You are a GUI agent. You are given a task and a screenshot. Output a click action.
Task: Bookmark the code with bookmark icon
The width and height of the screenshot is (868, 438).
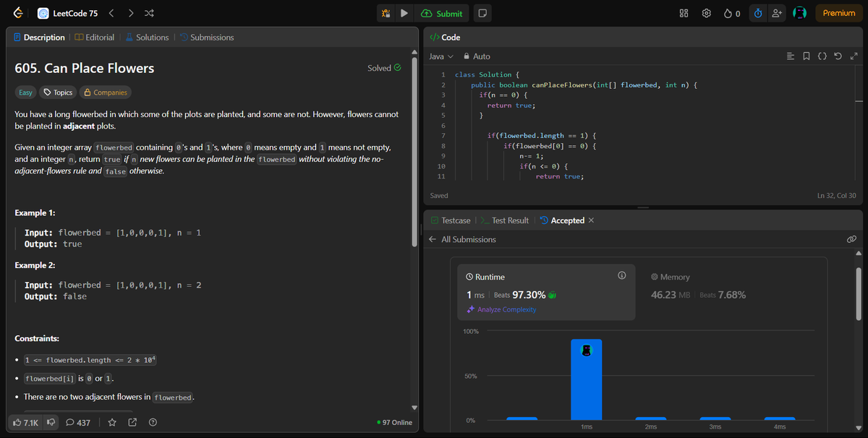(807, 56)
